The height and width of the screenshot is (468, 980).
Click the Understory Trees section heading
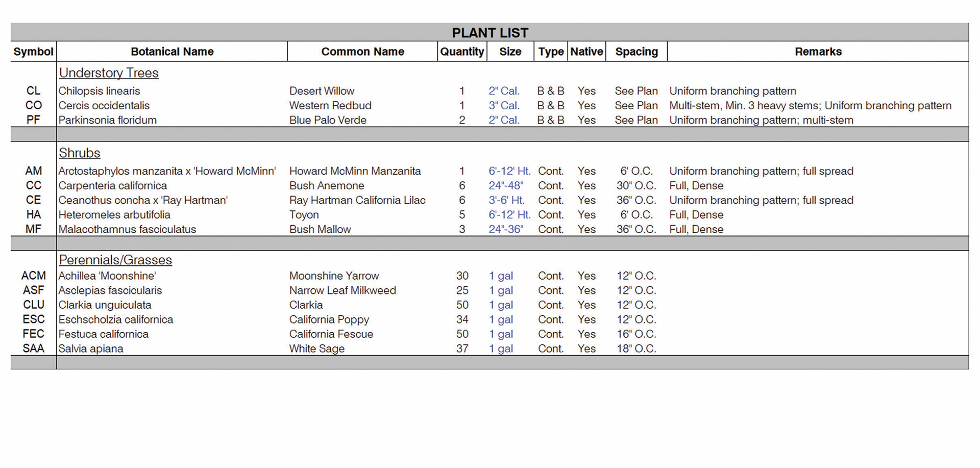[x=109, y=73]
